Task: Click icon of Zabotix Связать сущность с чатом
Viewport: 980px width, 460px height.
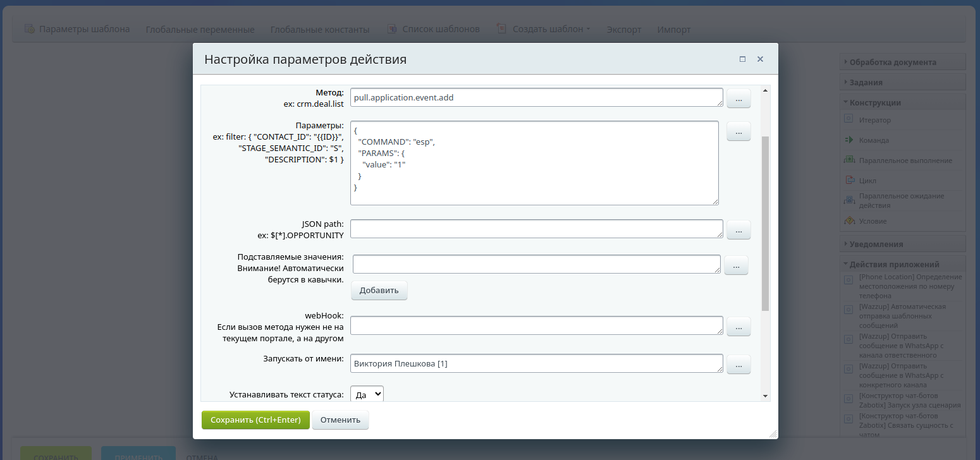Action: (x=848, y=419)
